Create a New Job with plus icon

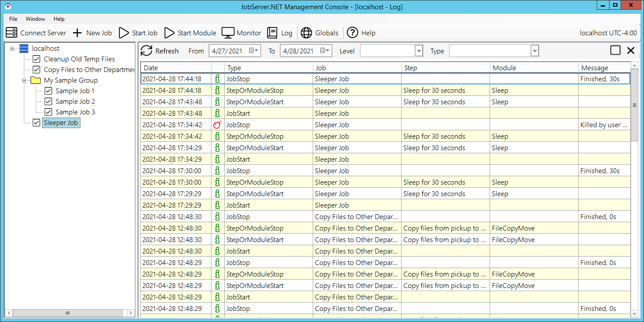point(77,33)
